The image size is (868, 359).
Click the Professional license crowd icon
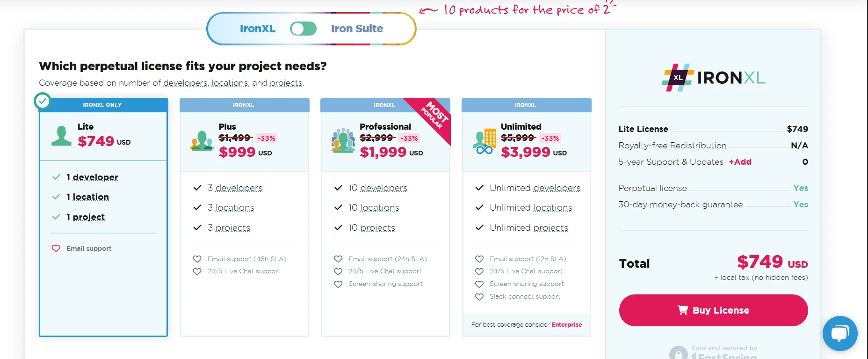point(343,140)
